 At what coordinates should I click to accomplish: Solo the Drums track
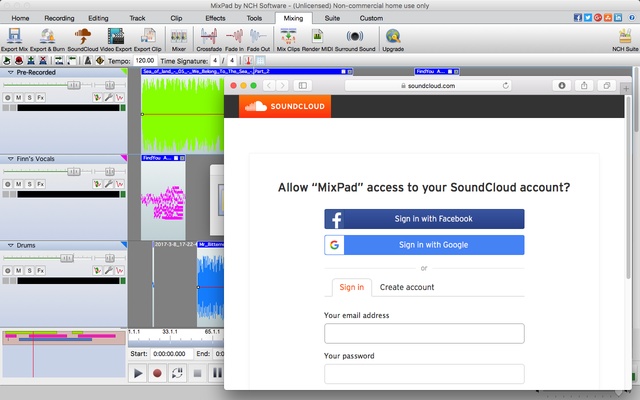tap(29, 271)
